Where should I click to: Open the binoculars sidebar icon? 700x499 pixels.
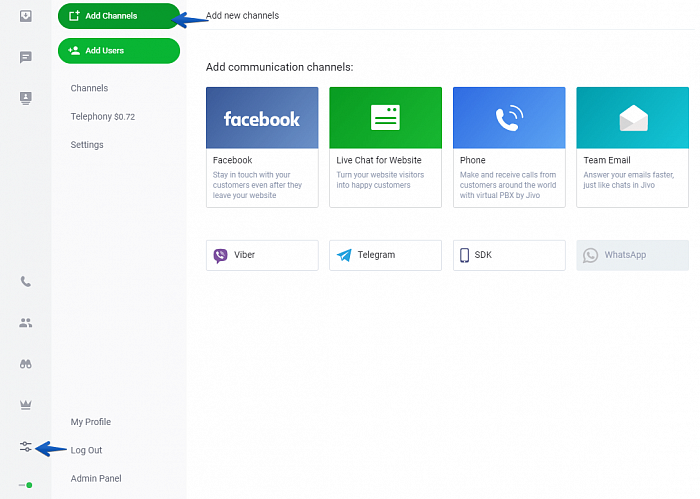click(25, 364)
